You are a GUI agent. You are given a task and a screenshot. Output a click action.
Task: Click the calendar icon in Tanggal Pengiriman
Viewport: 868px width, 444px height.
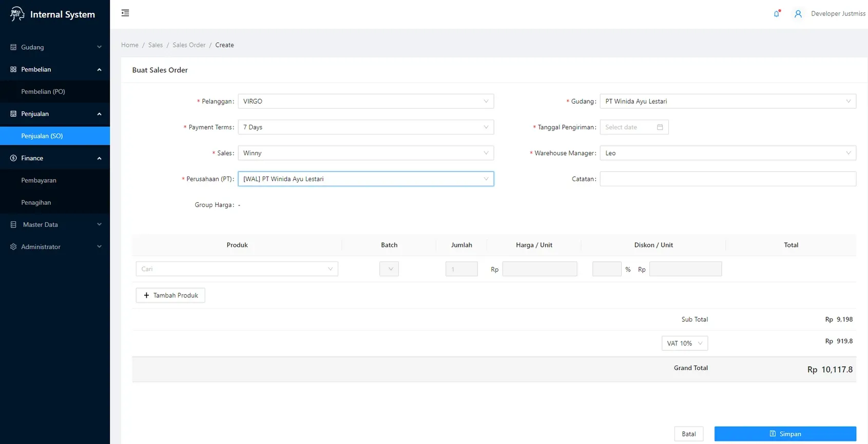pos(660,127)
